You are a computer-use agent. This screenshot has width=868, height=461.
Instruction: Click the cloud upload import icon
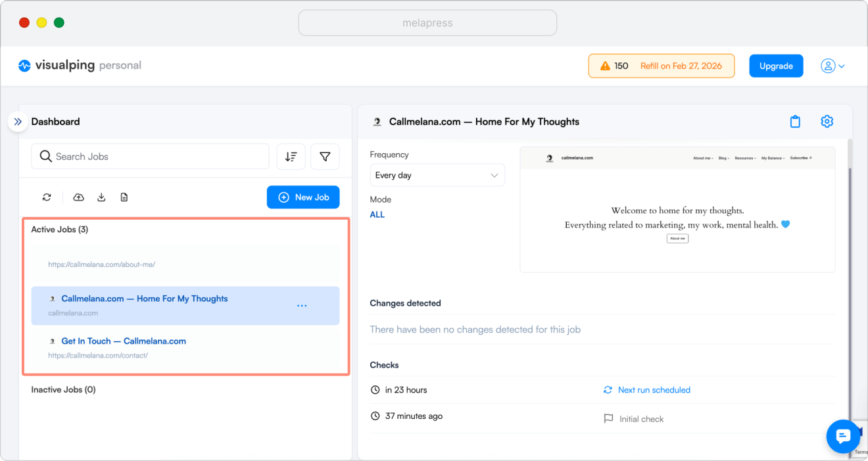click(78, 197)
